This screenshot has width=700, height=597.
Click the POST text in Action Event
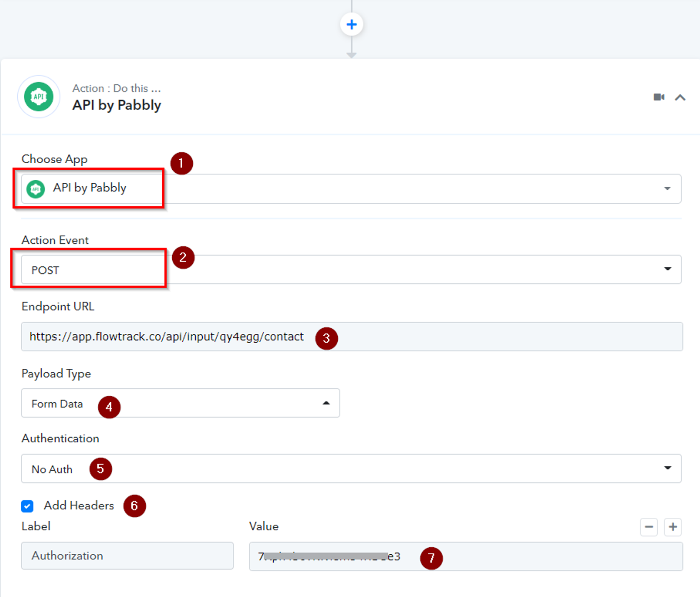pos(45,270)
